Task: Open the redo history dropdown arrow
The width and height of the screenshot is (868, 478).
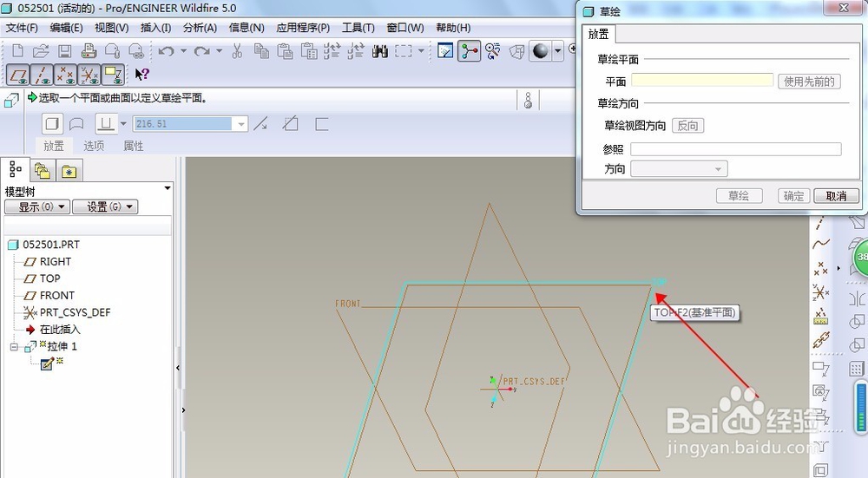Action: click(220, 51)
